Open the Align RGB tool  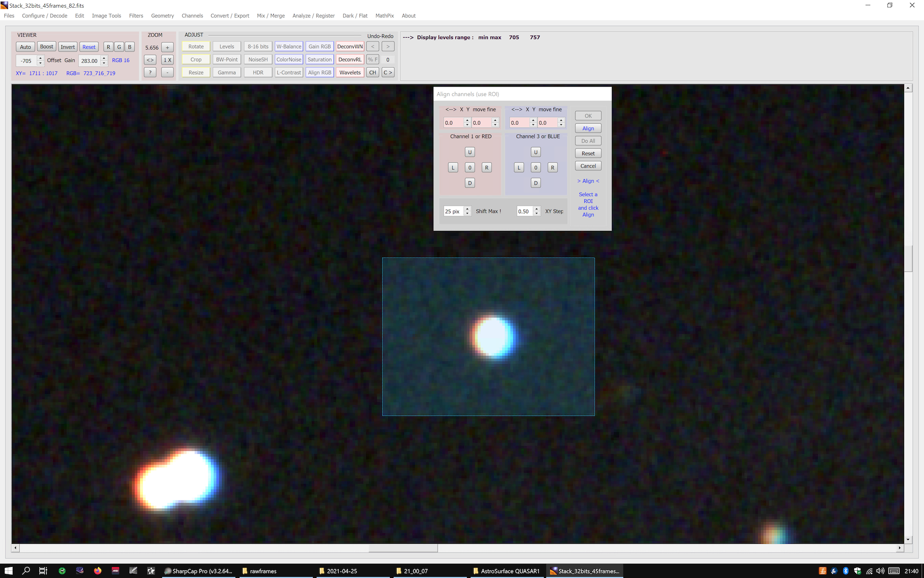tap(320, 73)
